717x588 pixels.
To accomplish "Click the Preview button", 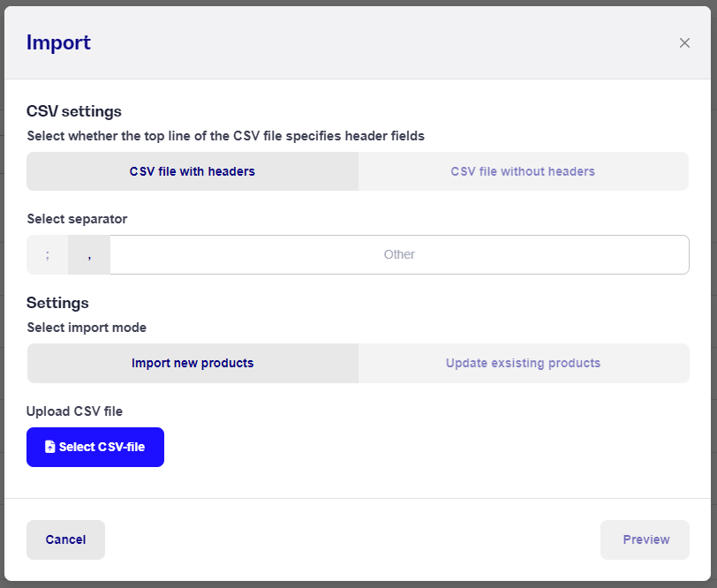I will coord(645,539).
